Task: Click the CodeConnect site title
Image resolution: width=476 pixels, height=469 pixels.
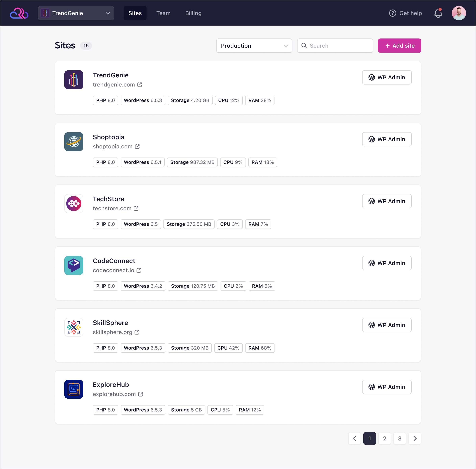Action: (114, 261)
